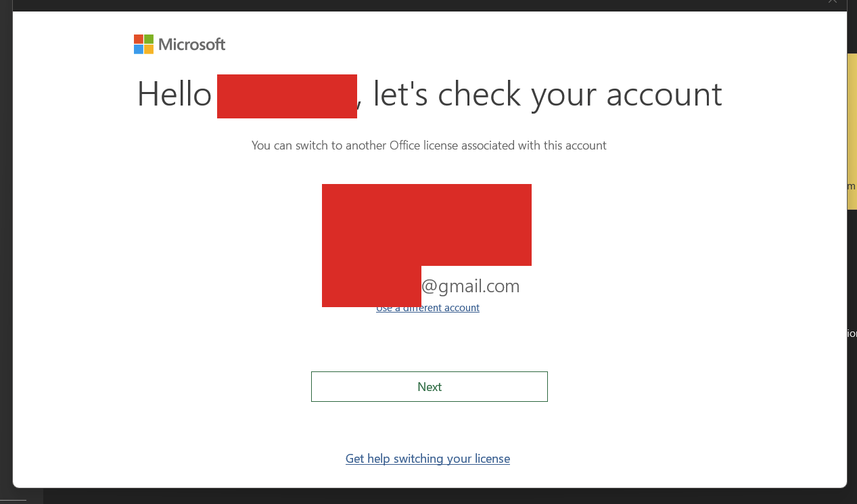Click the Microsoft logo

click(179, 45)
